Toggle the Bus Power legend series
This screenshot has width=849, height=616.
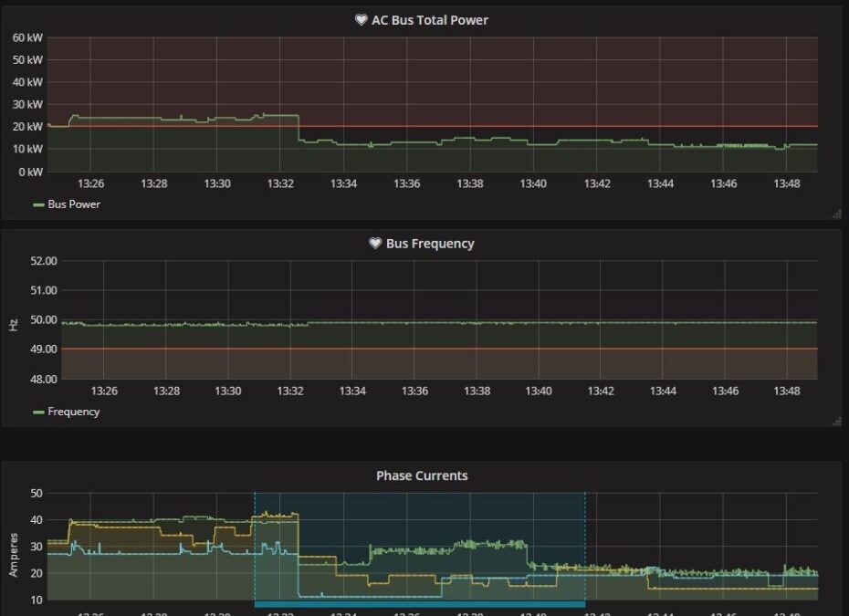pos(74,204)
